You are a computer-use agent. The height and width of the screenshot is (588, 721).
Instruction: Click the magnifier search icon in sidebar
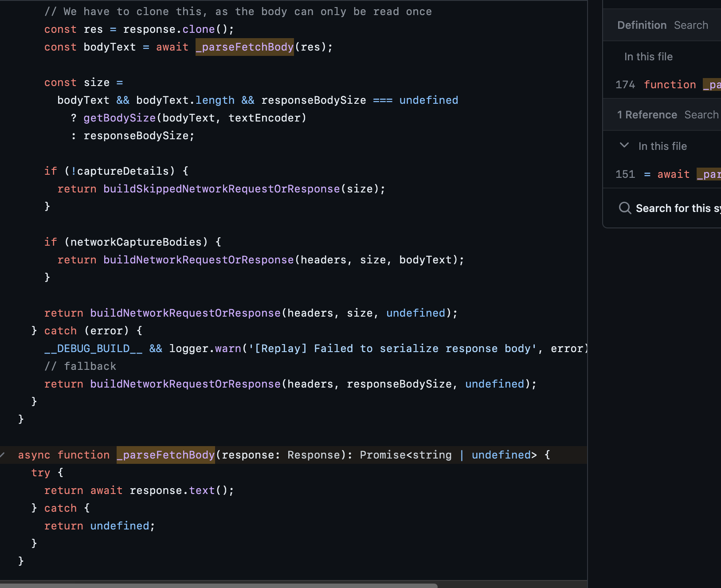tap(626, 208)
